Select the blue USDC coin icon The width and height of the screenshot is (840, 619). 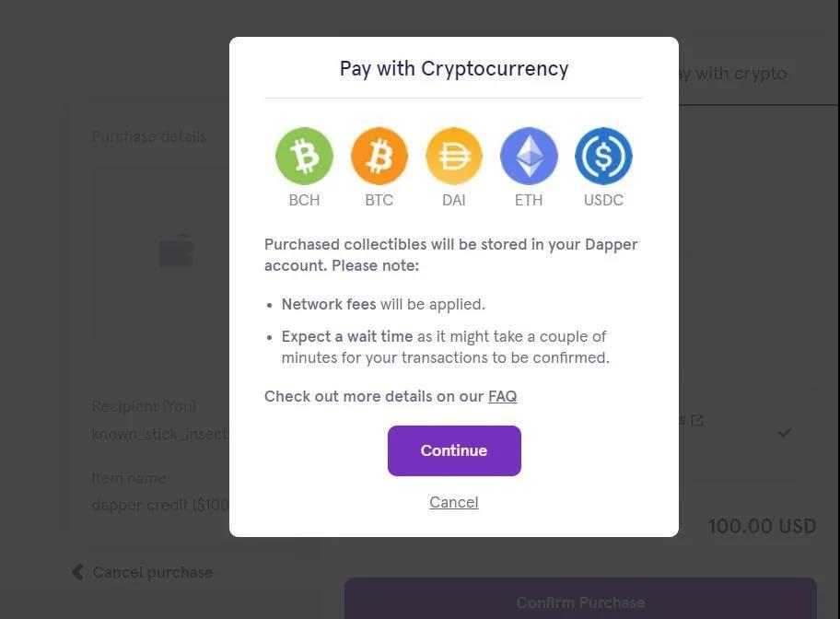click(x=603, y=156)
